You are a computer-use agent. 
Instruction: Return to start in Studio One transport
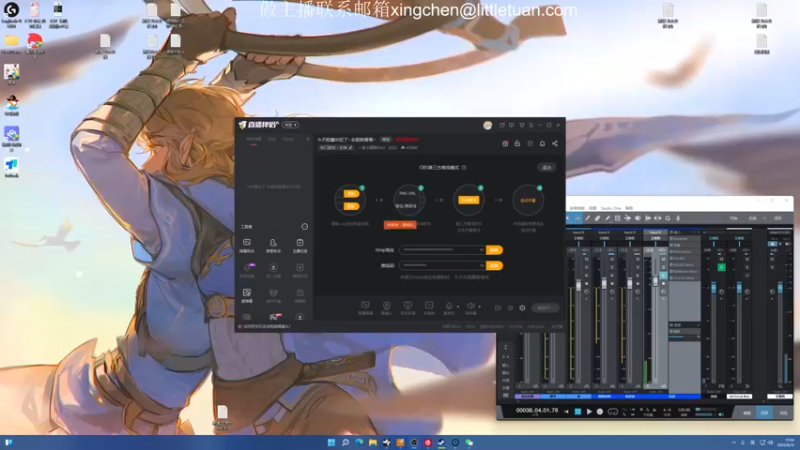tap(566, 411)
